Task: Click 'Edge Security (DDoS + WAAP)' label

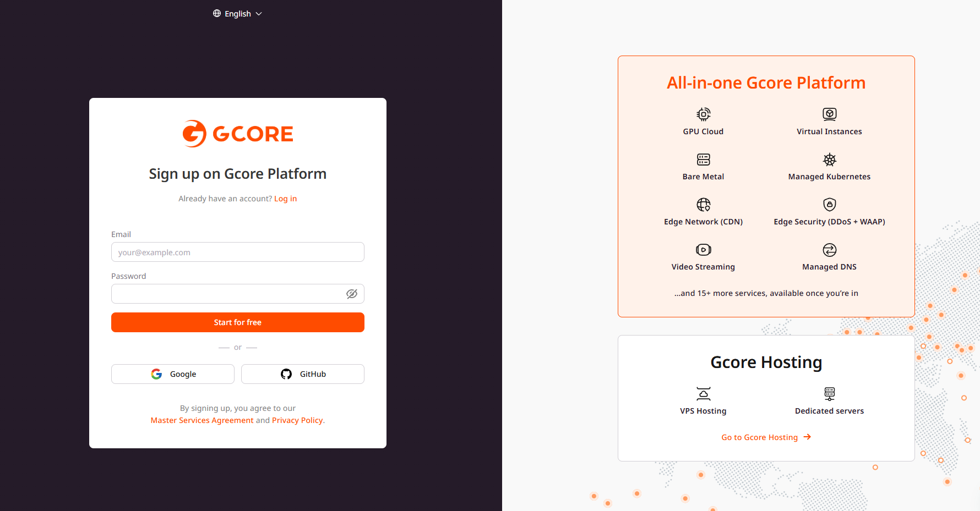Action: [830, 222]
